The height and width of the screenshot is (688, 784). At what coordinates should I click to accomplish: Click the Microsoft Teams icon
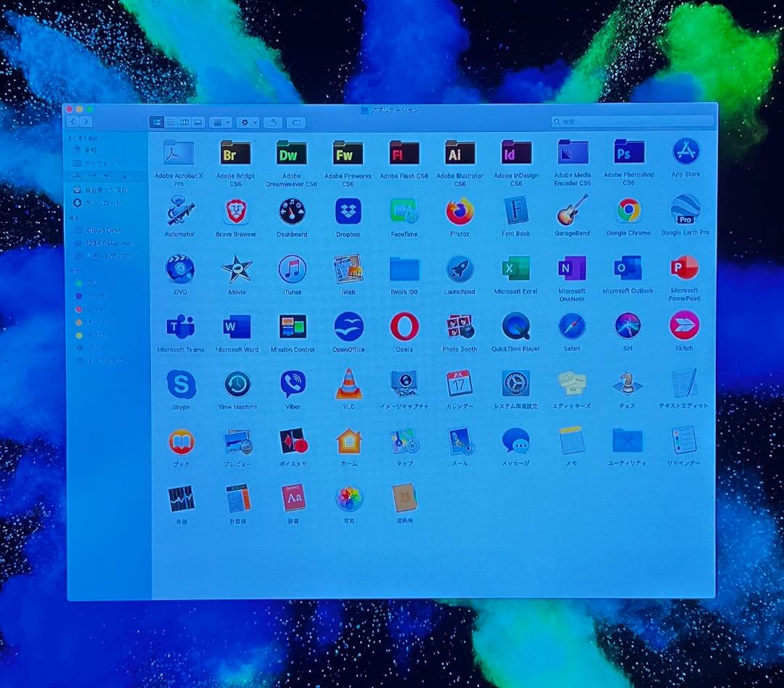click(x=180, y=327)
